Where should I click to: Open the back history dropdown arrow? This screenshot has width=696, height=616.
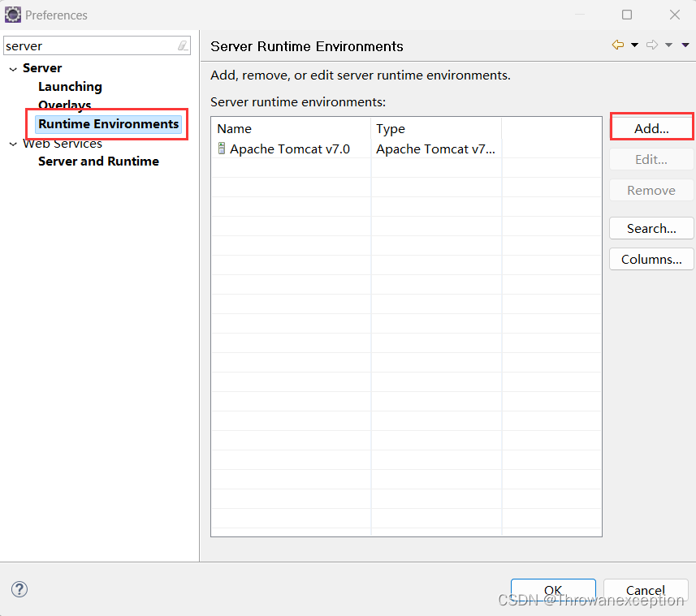point(635,45)
